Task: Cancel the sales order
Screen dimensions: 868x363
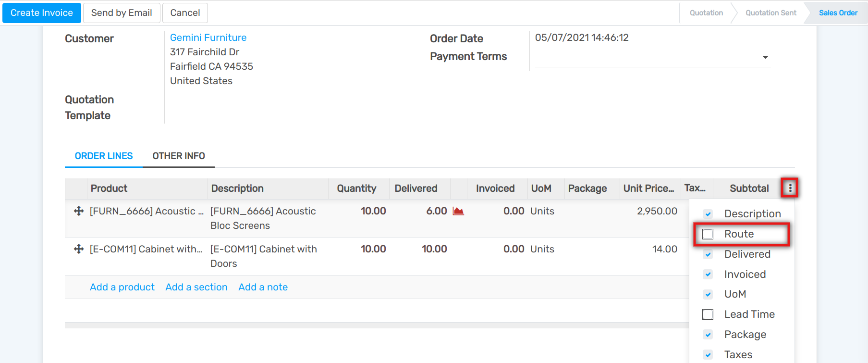Action: point(184,13)
